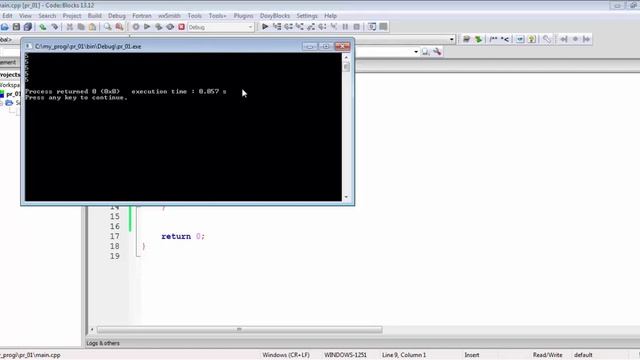Open the Project menu

pyautogui.click(x=72, y=16)
